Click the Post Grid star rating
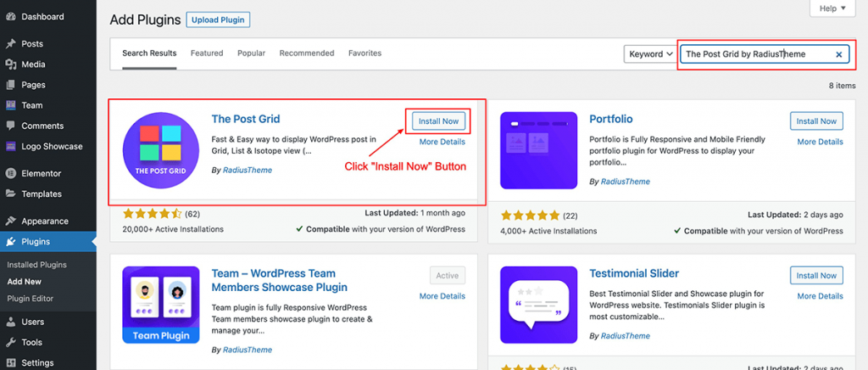Image resolution: width=868 pixels, height=370 pixels. tap(153, 214)
